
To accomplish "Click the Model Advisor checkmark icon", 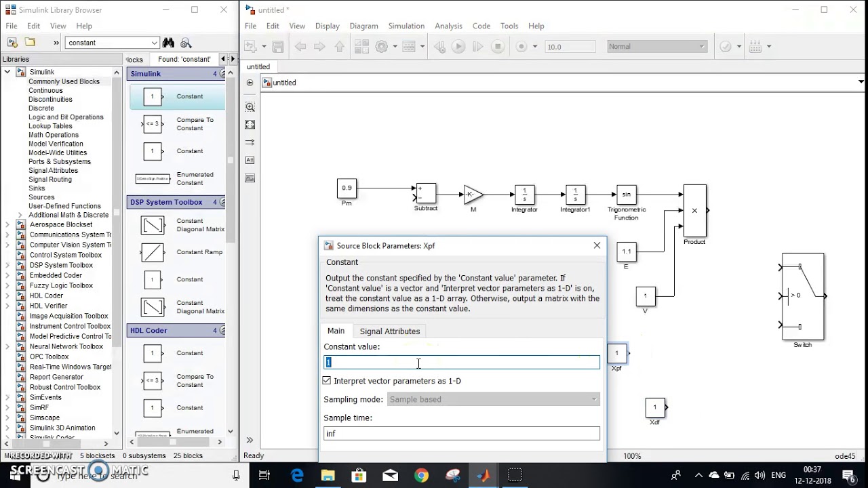I will pyautogui.click(x=726, y=47).
